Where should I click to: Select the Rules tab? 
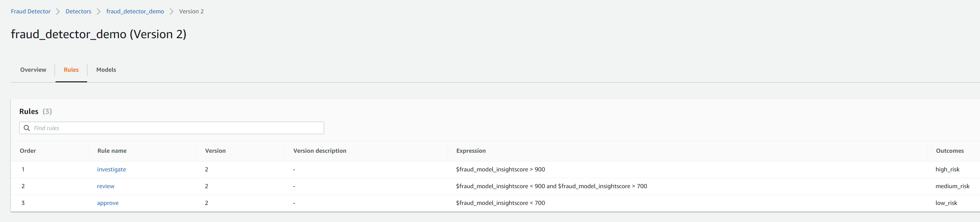click(71, 70)
